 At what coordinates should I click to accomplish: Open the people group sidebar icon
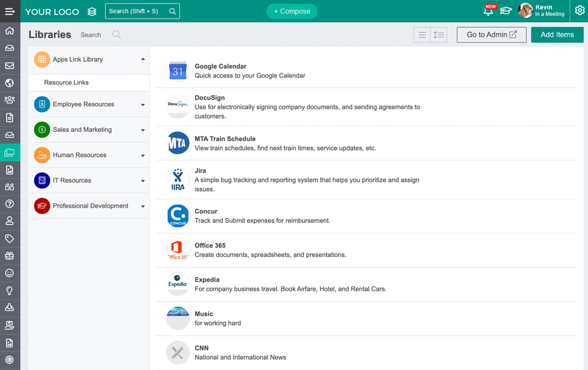[x=10, y=100]
